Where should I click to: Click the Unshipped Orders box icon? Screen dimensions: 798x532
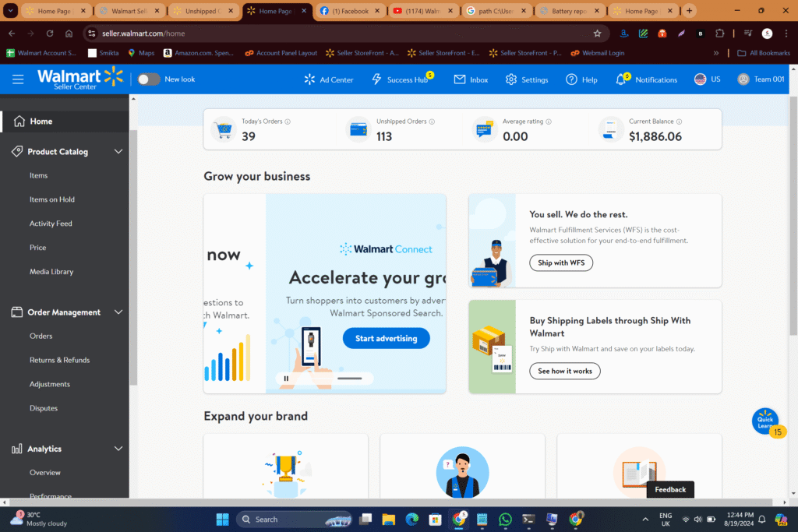tap(358, 130)
